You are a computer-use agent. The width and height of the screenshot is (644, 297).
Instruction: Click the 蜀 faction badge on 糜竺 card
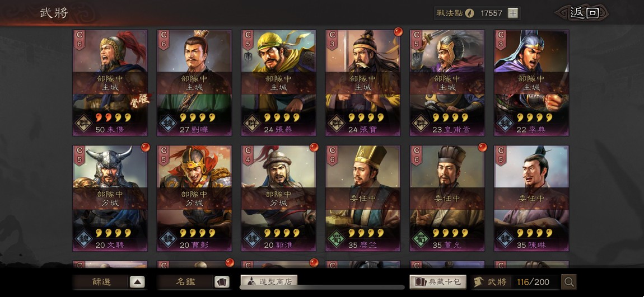click(336, 238)
